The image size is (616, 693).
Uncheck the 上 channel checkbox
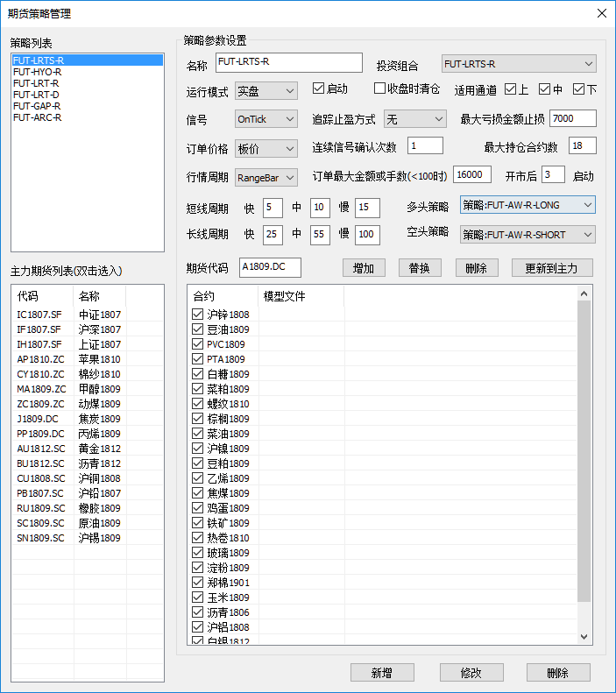click(x=510, y=89)
